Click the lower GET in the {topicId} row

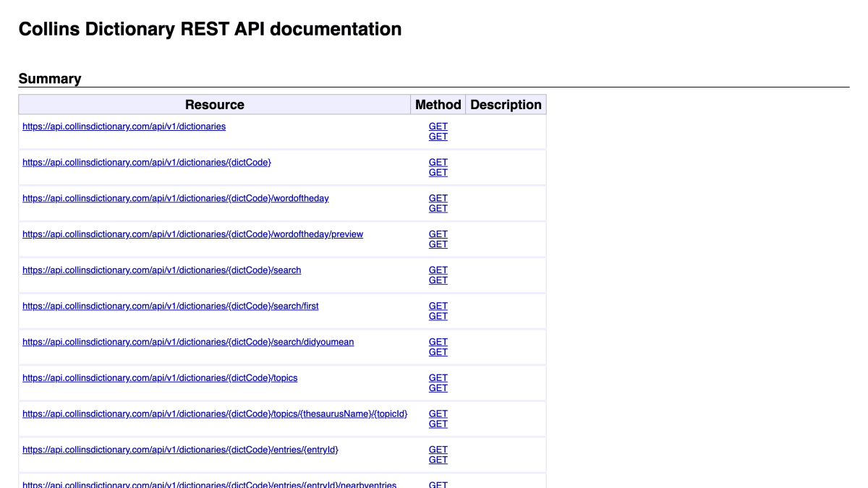[x=438, y=424]
